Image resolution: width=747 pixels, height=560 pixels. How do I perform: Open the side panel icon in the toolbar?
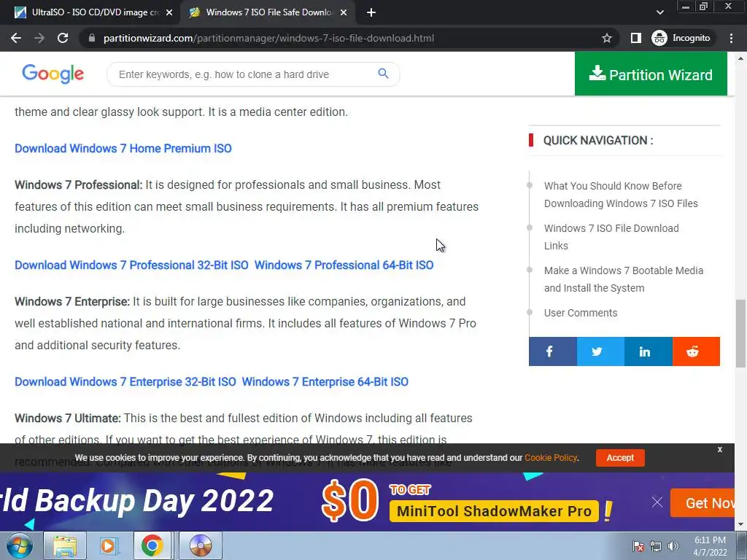click(x=636, y=38)
